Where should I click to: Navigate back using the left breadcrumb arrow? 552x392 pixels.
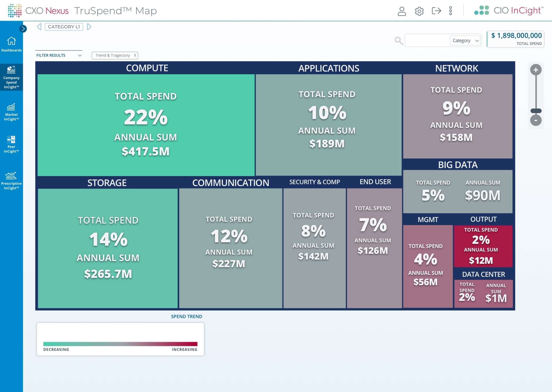coord(40,27)
